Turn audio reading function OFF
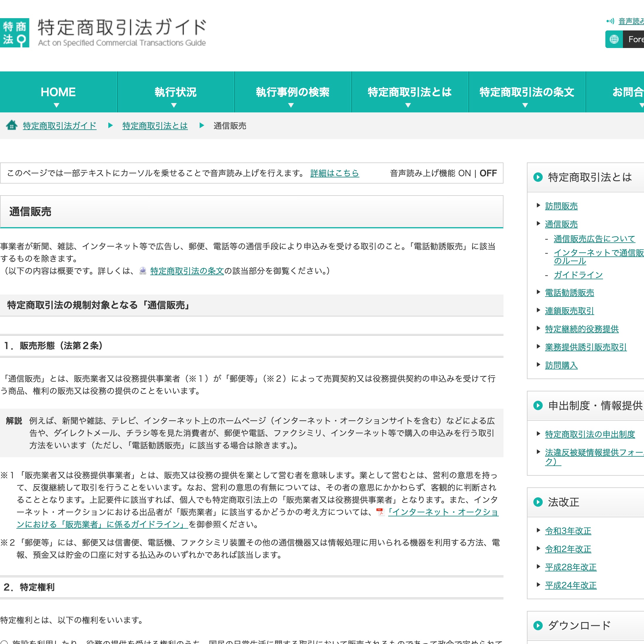The height and width of the screenshot is (644, 644). 488,173
